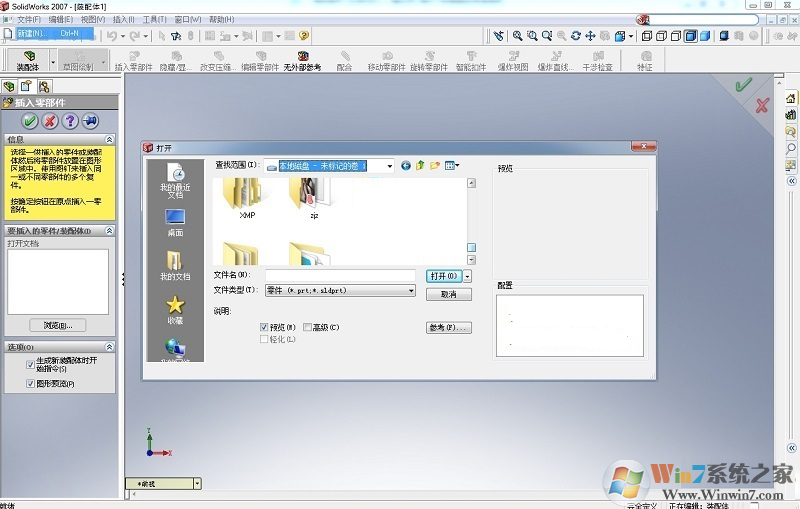800x509 pixels.
Task: Click the 参考 References button
Action: pyautogui.click(x=449, y=327)
